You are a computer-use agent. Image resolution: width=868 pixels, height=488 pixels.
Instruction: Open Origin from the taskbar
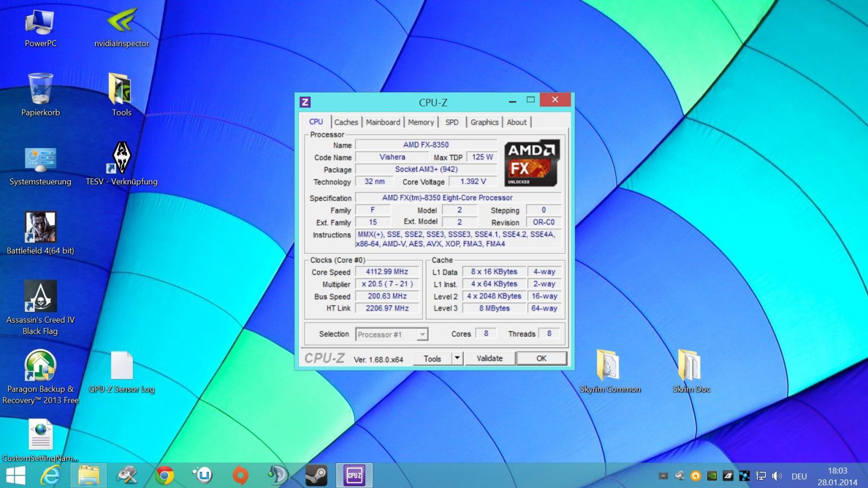click(240, 476)
